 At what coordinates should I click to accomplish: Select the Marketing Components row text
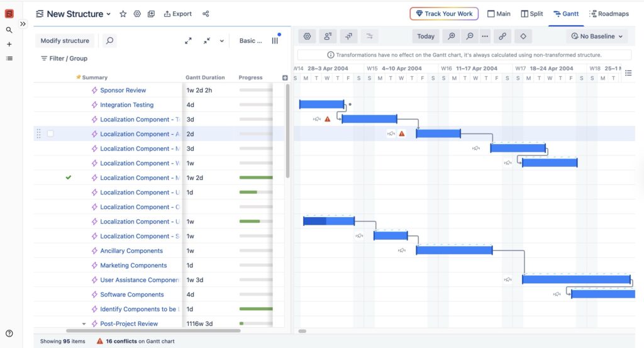[133, 266]
